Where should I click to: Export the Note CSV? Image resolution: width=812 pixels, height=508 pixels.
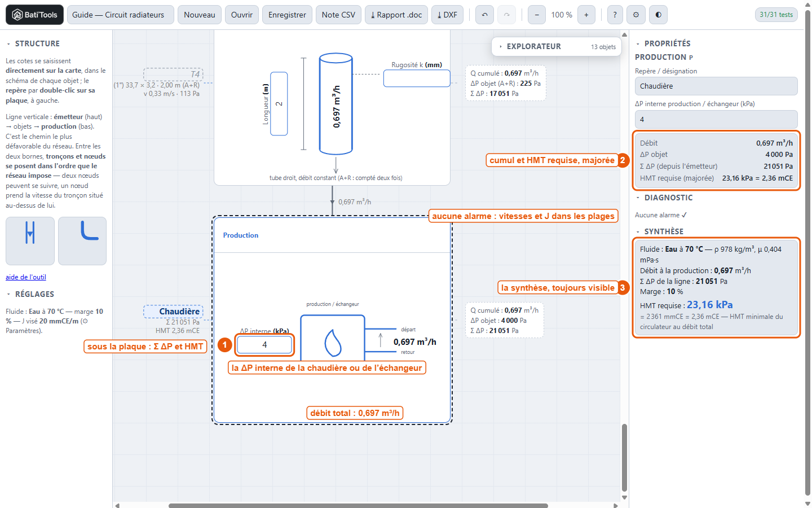pos(338,15)
